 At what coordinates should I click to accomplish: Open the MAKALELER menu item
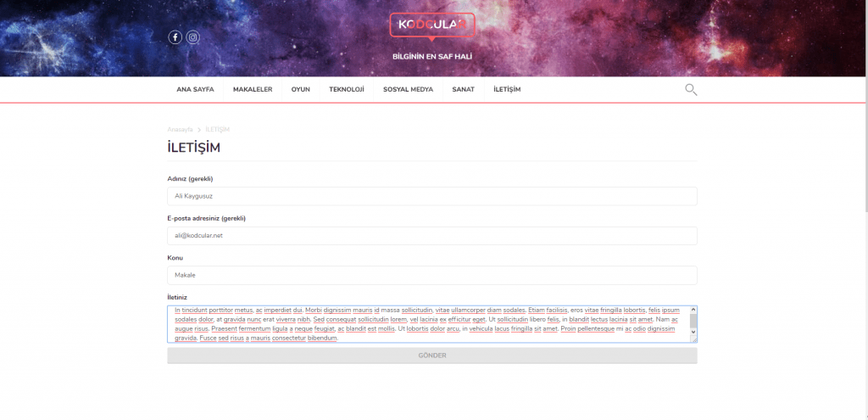click(253, 89)
